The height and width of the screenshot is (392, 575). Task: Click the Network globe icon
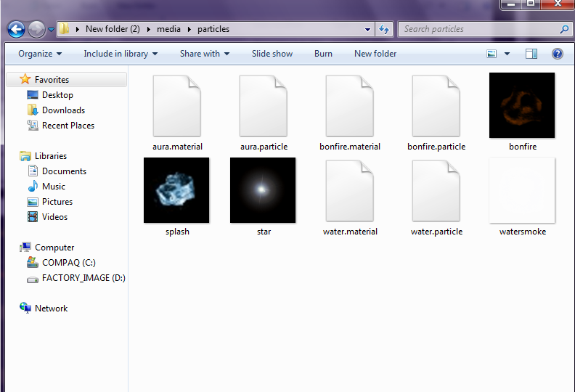point(25,308)
